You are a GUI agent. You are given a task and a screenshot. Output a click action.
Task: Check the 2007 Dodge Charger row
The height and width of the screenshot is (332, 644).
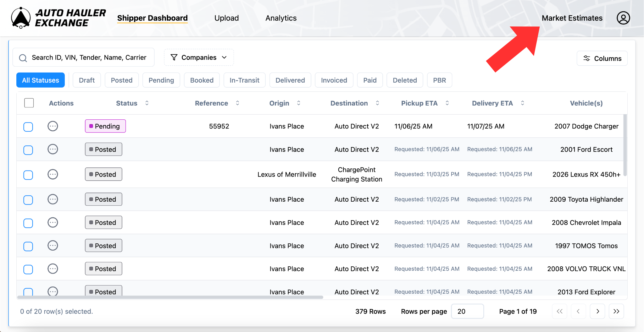28,127
